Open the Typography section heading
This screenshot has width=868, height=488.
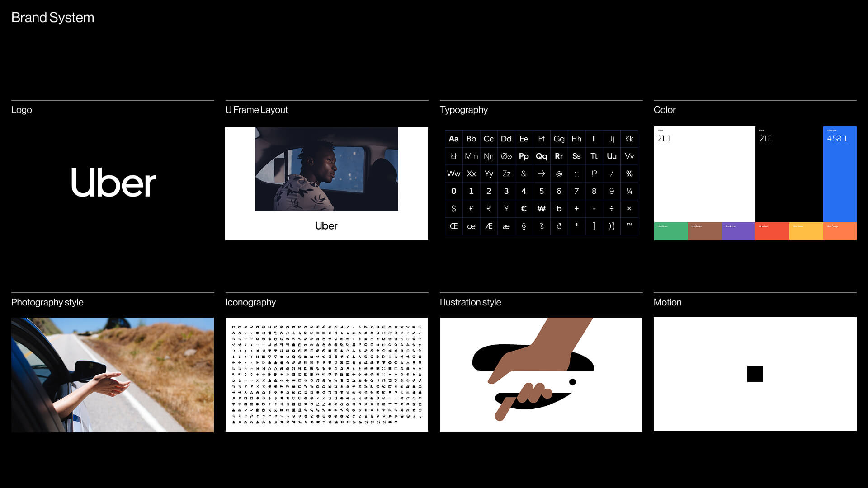[463, 110]
